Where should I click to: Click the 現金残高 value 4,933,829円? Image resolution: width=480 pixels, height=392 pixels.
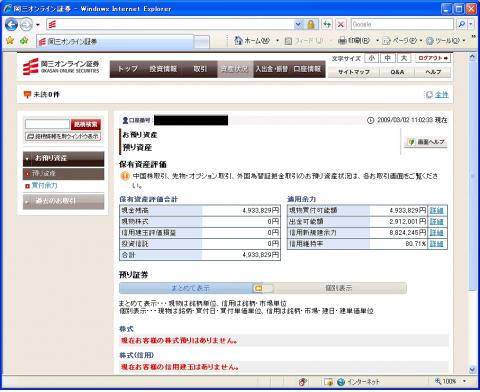[x=260, y=211]
